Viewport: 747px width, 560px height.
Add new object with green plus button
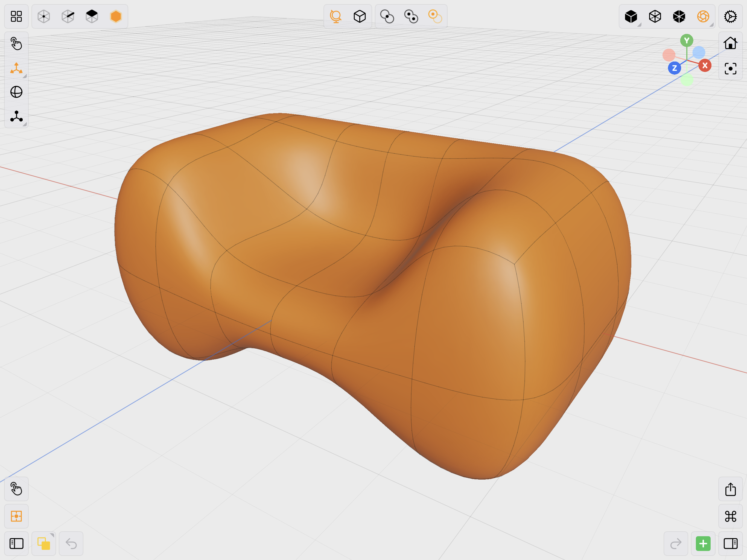(x=703, y=543)
